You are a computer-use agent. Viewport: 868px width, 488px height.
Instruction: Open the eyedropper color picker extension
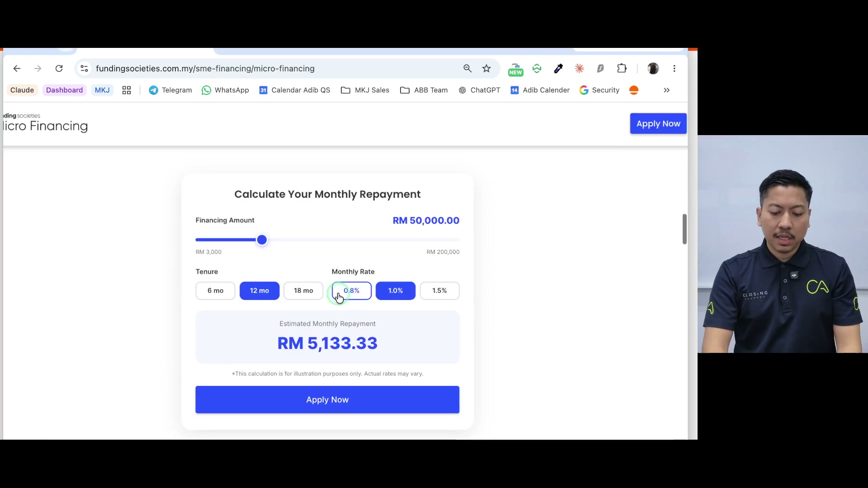click(x=558, y=69)
